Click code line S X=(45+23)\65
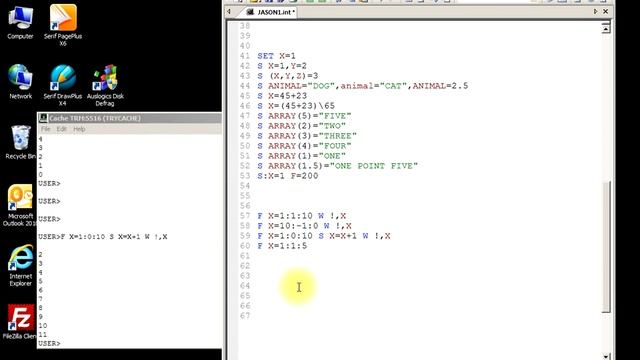The image size is (640, 360). (296, 106)
